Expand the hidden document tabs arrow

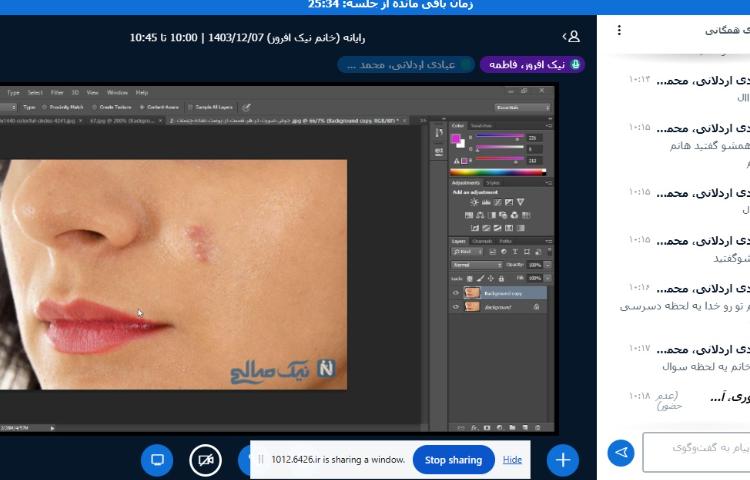[423, 121]
